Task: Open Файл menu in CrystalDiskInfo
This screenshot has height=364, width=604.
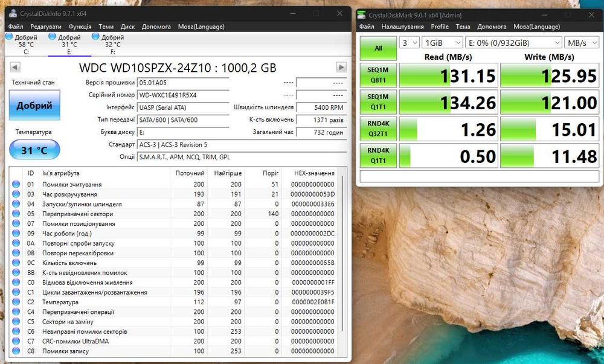Action: (16, 27)
